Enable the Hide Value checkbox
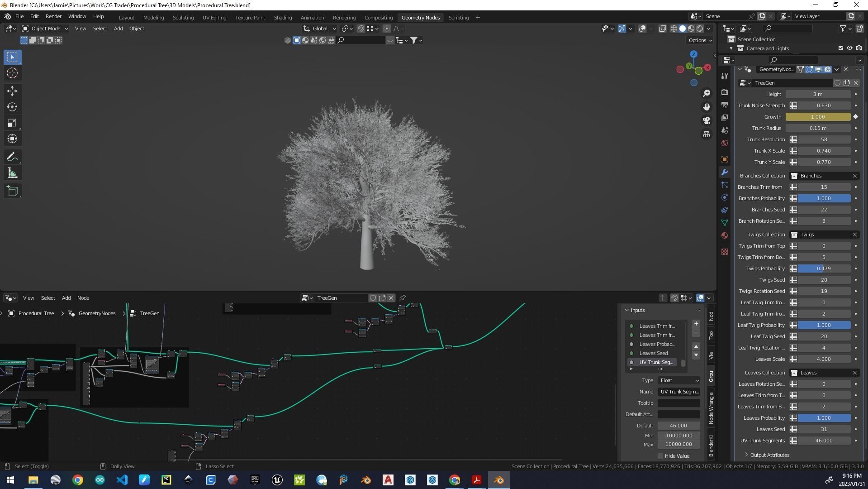This screenshot has height=489, width=868. (x=660, y=456)
